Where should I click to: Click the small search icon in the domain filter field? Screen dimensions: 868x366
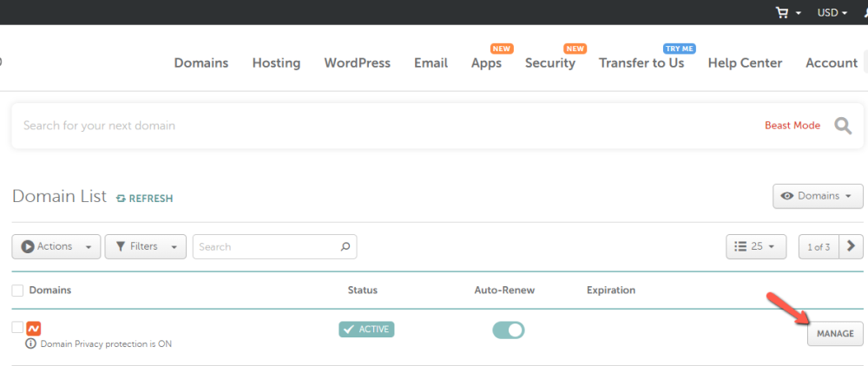(x=345, y=246)
